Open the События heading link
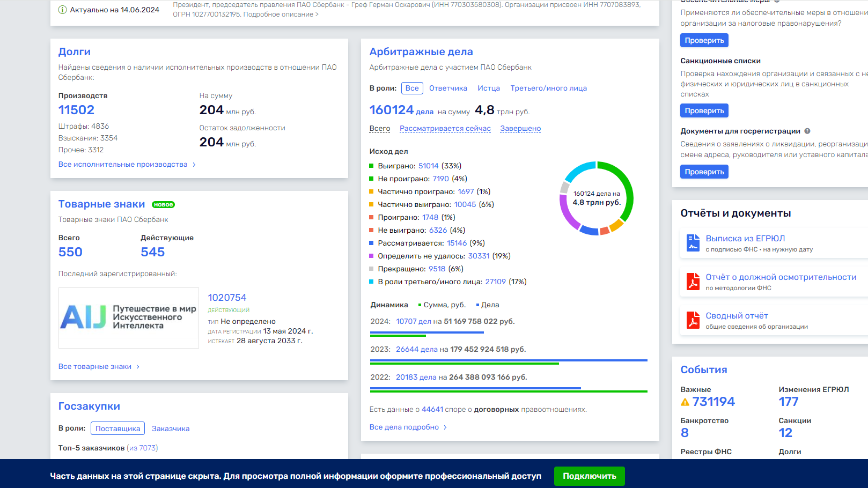Image resolution: width=868 pixels, height=488 pixels. point(704,369)
